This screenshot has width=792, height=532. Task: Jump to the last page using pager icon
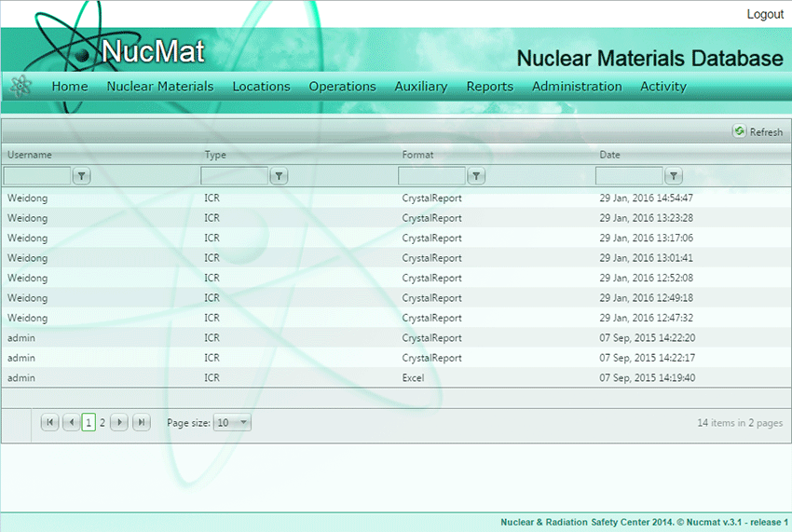coord(141,423)
